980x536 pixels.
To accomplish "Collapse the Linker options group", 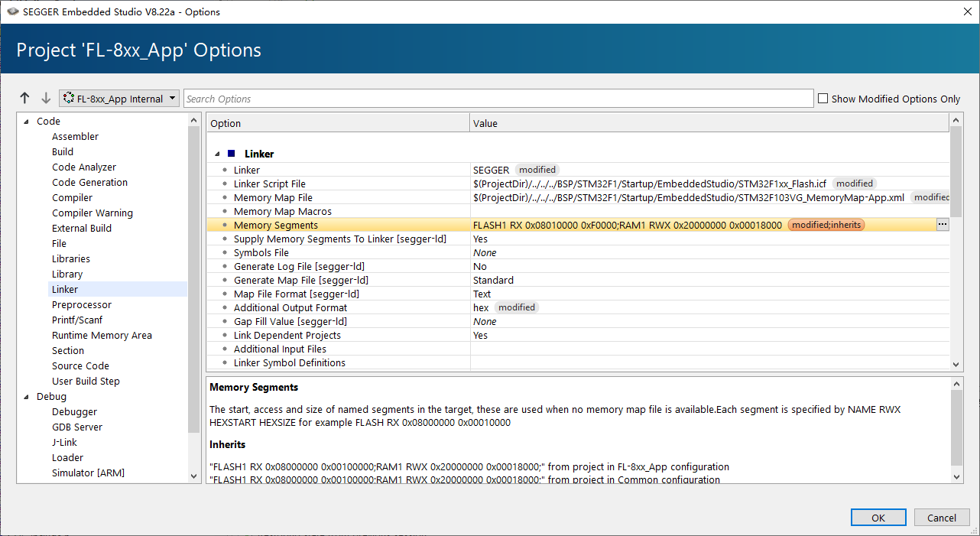I will [x=219, y=154].
